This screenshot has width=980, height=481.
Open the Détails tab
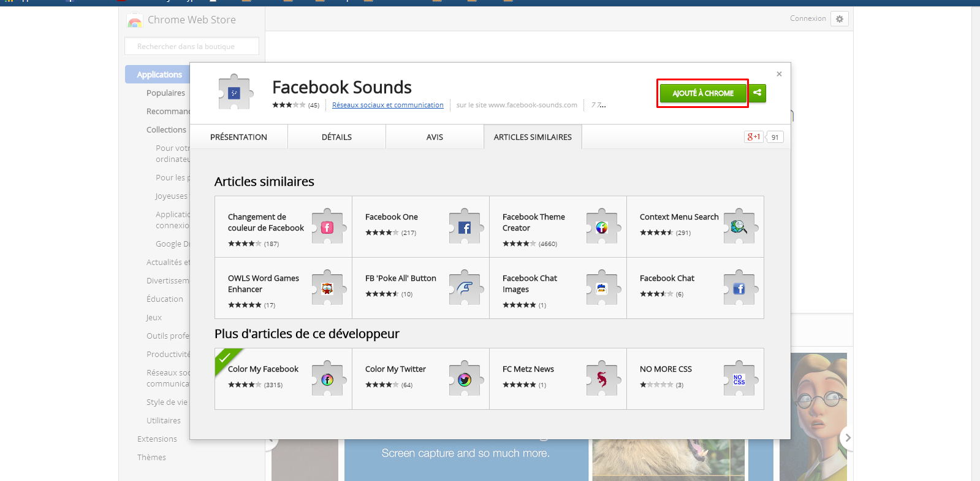click(336, 137)
